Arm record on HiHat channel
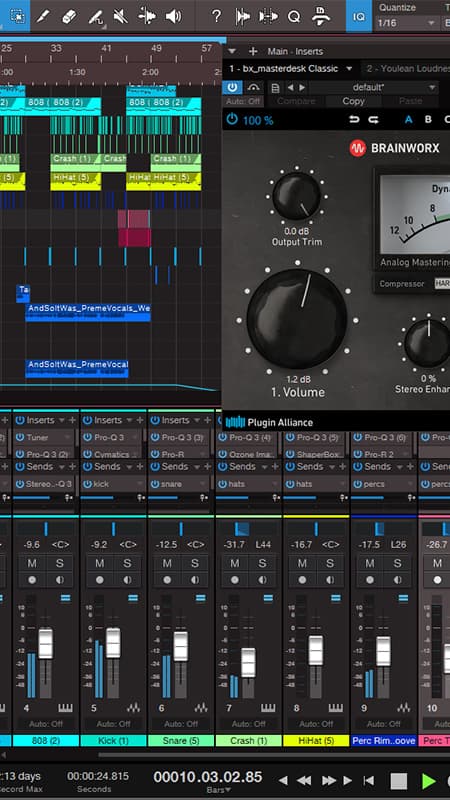 click(x=303, y=580)
